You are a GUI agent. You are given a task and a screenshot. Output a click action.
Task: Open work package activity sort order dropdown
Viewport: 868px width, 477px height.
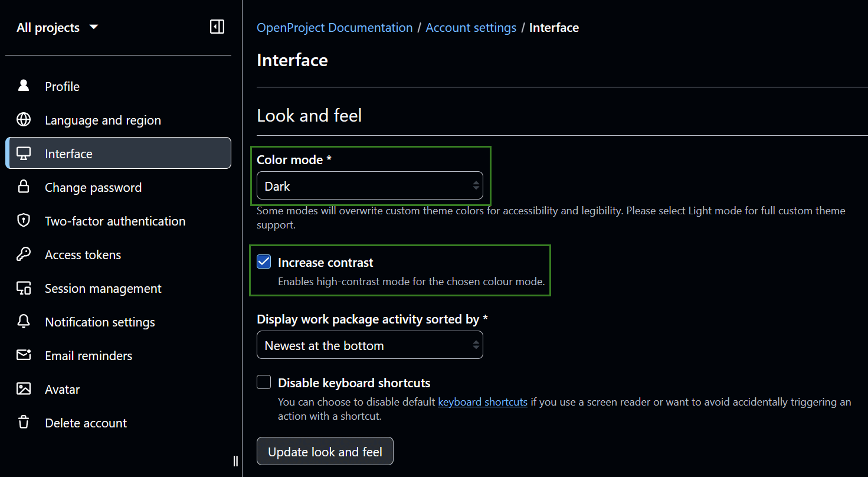(369, 345)
